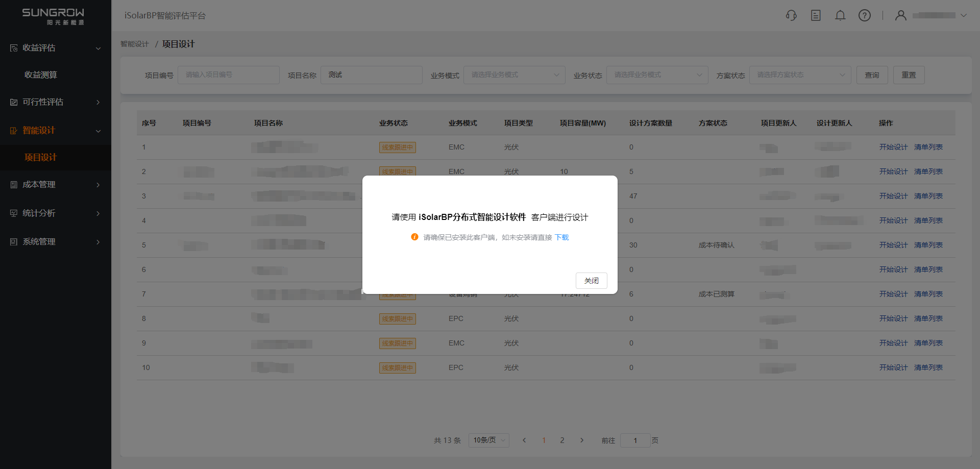This screenshot has width=980, height=469.
Task: Click the user profile avatar icon
Action: [901, 15]
